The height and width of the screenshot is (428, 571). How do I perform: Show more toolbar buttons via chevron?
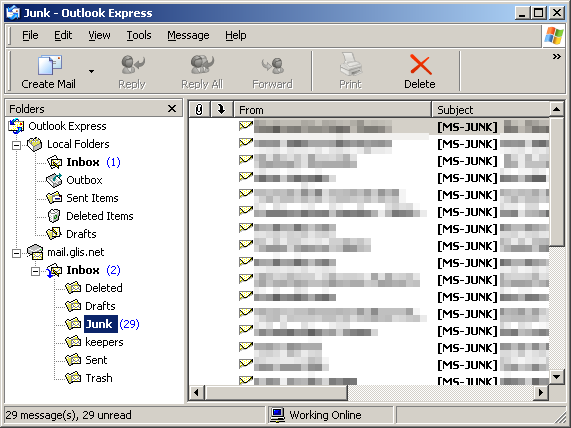click(x=556, y=56)
